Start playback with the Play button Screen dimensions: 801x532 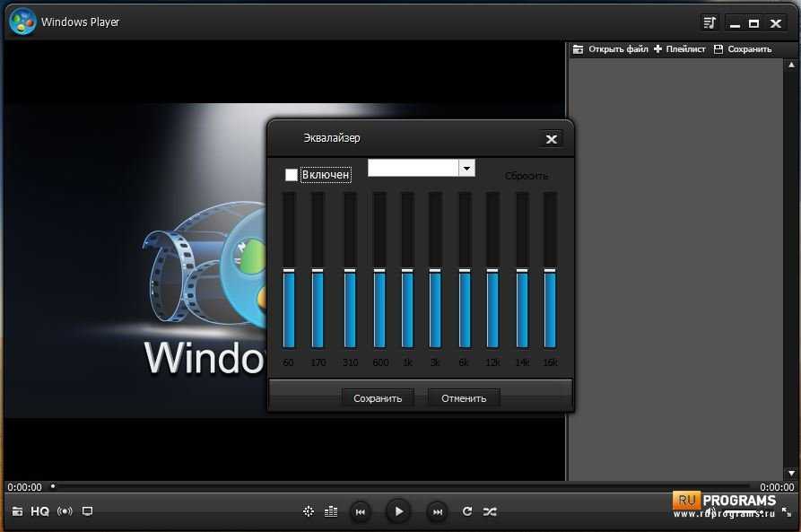pyautogui.click(x=398, y=511)
